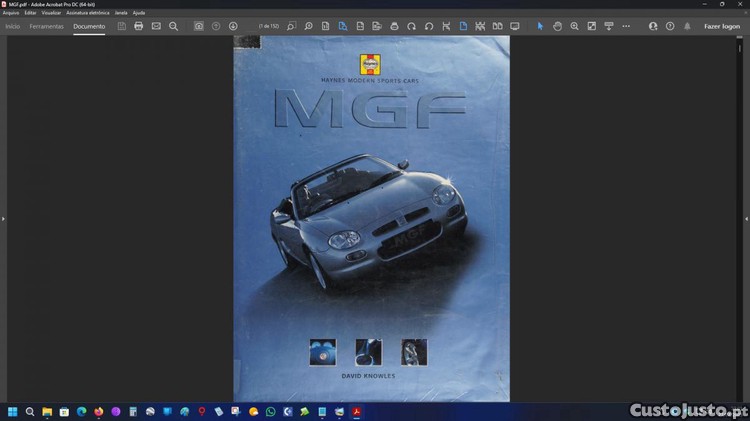Open the help question mark icon
This screenshot has height=421, width=750.
(670, 26)
